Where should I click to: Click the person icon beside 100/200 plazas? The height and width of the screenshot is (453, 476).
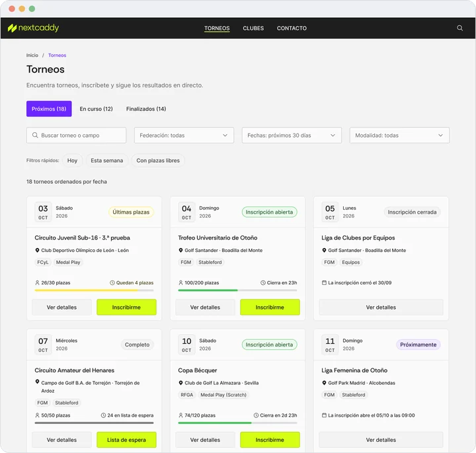click(180, 282)
